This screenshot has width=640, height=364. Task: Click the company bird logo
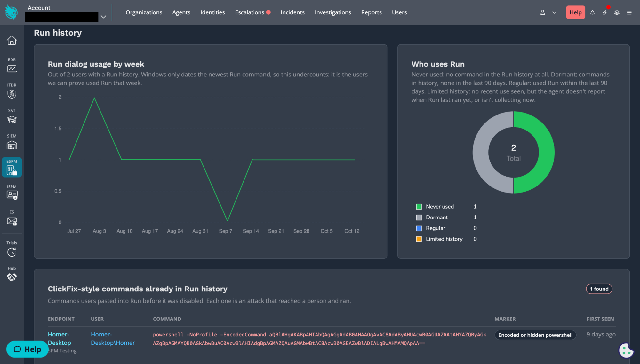click(x=12, y=12)
